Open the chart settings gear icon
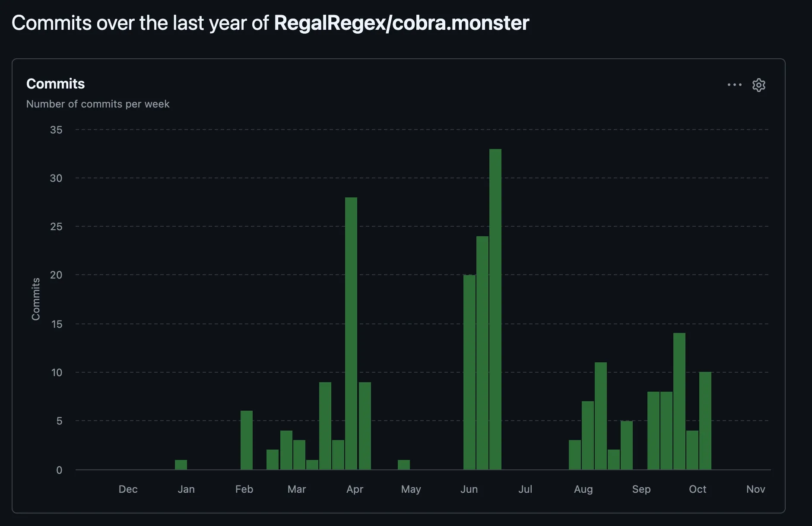 pyautogui.click(x=758, y=85)
